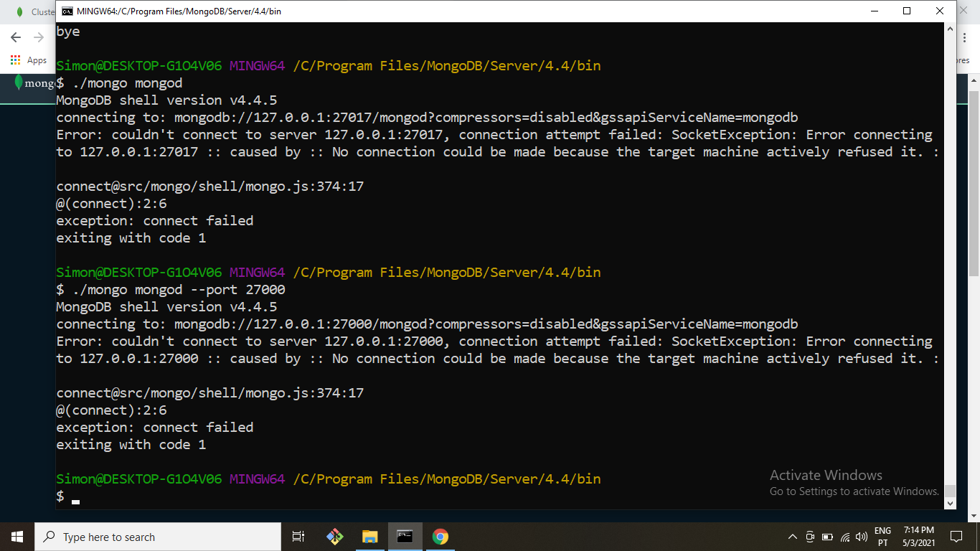Click the Chrome page's vertical scrollbar
Image resolution: width=980 pixels, height=551 pixels.
(x=974, y=184)
